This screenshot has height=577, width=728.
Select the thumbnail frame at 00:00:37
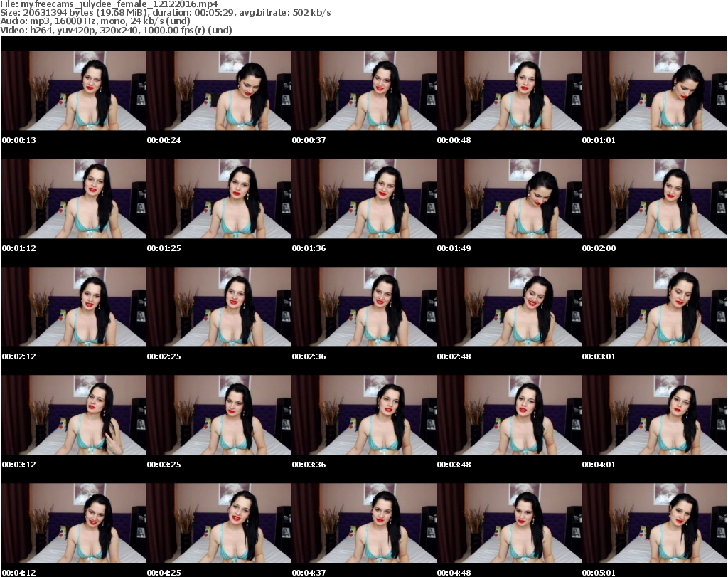click(x=364, y=90)
